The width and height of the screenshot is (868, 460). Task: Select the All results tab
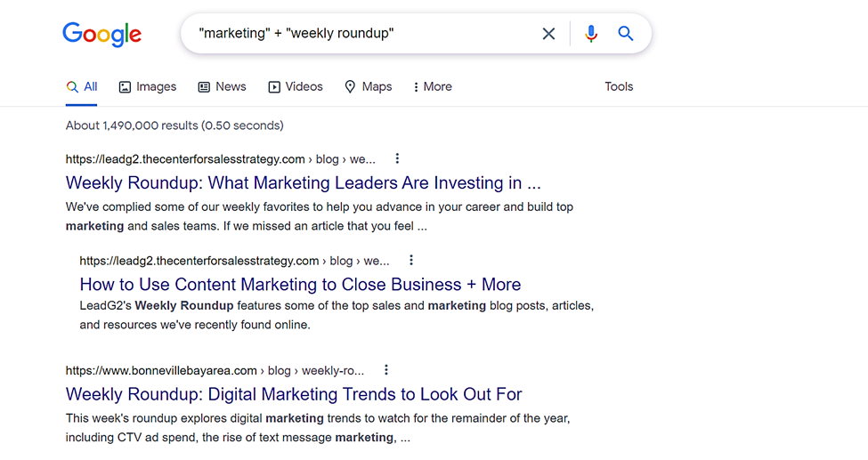(x=81, y=87)
